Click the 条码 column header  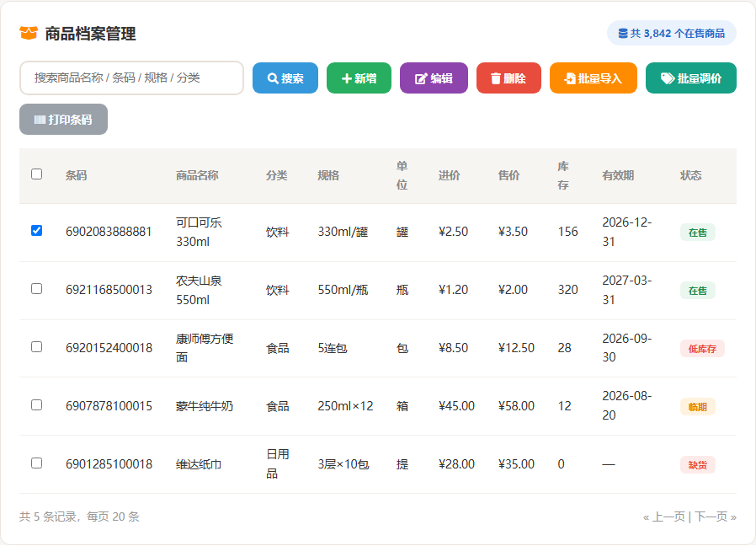(76, 175)
